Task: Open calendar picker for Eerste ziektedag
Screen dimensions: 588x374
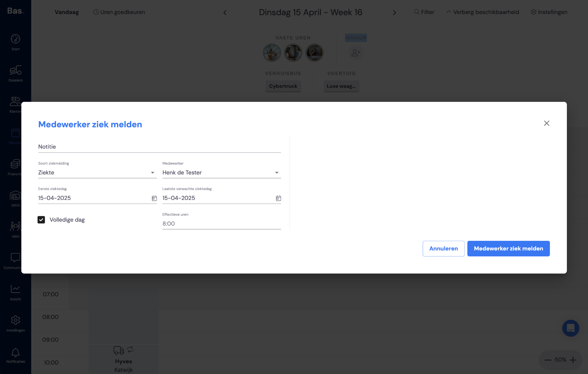Action: click(x=154, y=198)
